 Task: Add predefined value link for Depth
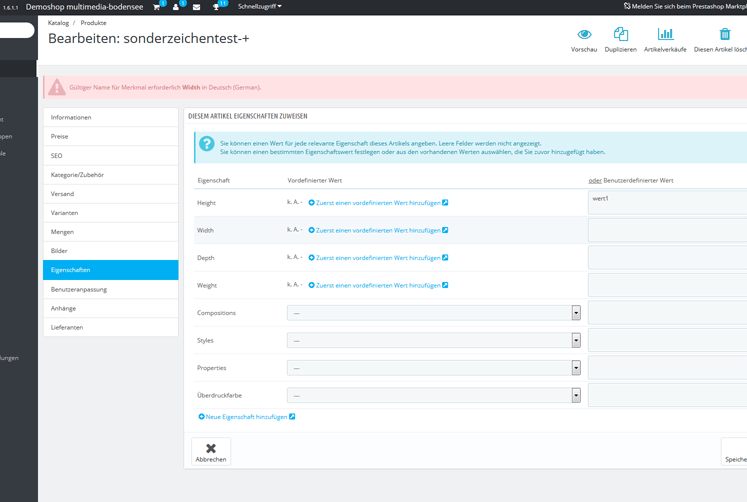point(378,258)
